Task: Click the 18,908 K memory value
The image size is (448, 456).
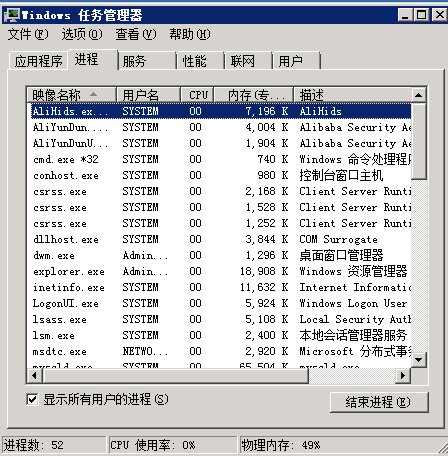Action: pos(264,271)
